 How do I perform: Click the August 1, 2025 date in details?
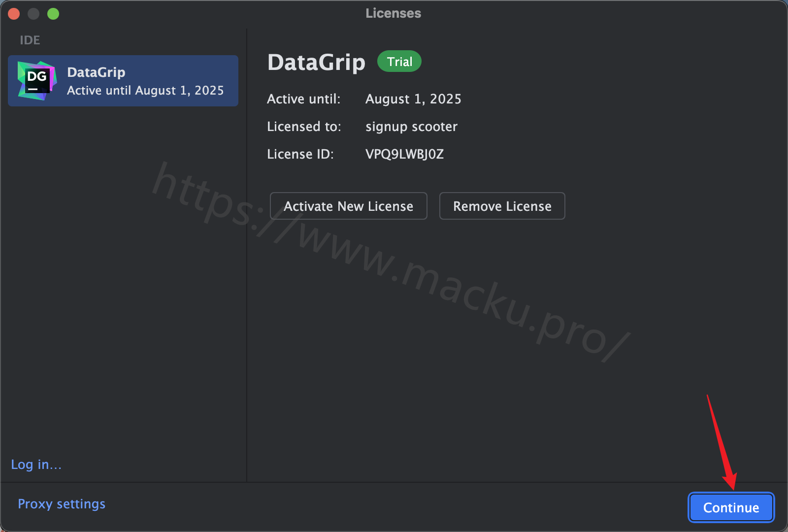click(x=414, y=99)
